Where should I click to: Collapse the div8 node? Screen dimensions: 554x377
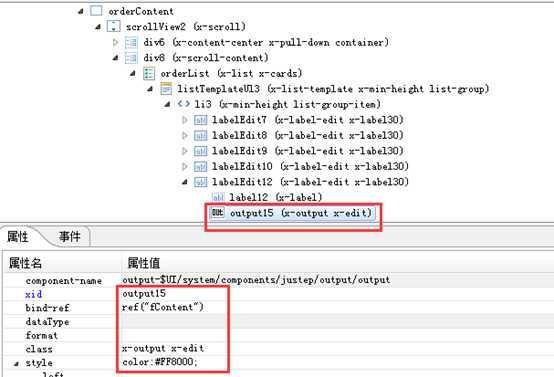click(115, 58)
